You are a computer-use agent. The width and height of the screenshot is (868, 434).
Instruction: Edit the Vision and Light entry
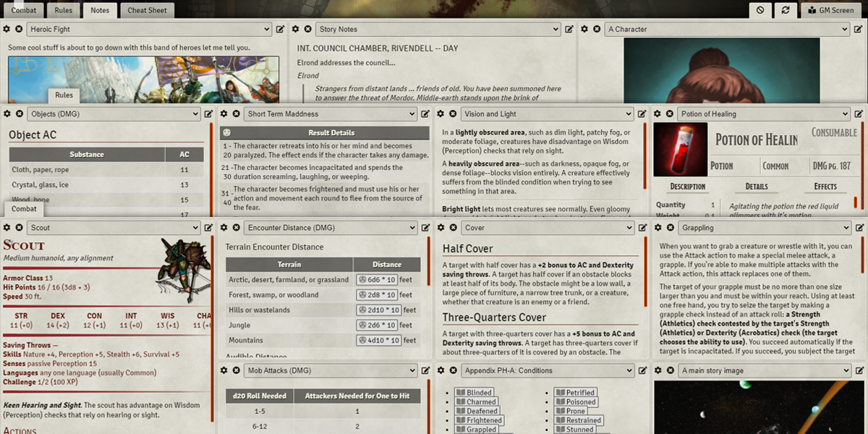[x=642, y=114]
